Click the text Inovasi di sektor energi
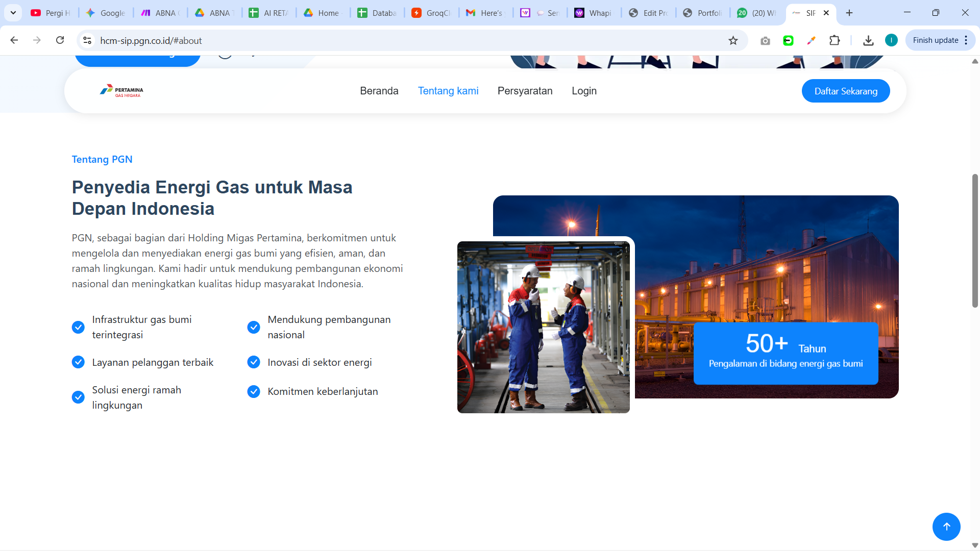980x551 pixels. pyautogui.click(x=320, y=362)
